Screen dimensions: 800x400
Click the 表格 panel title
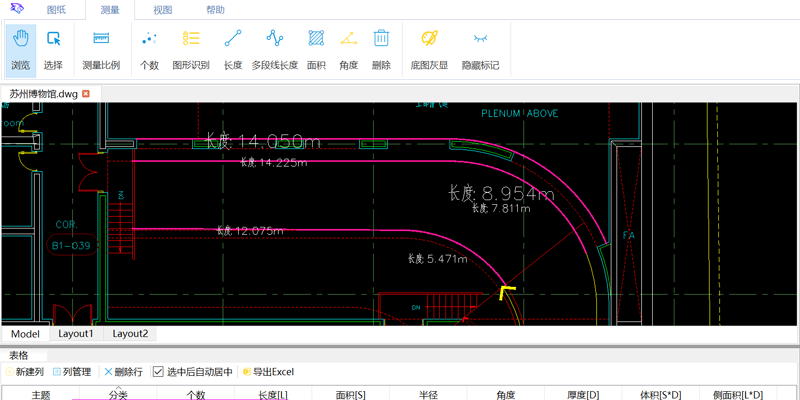tap(19, 356)
